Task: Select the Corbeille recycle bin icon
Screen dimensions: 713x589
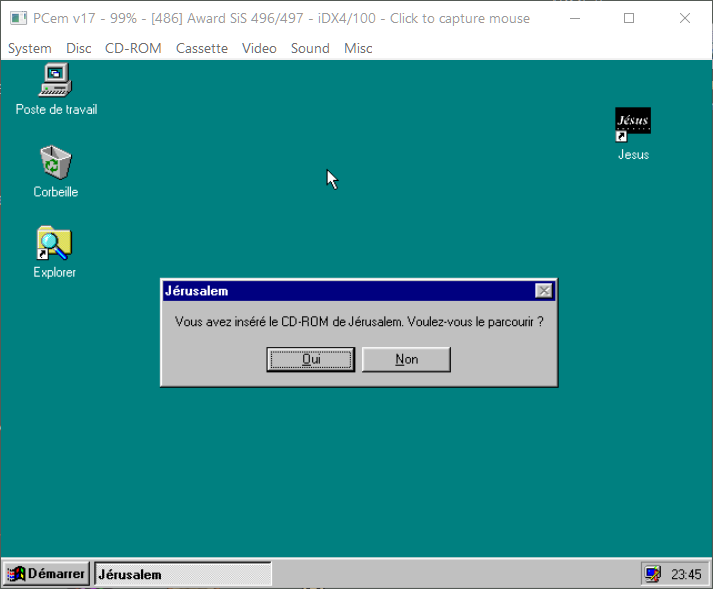Action: [x=55, y=161]
